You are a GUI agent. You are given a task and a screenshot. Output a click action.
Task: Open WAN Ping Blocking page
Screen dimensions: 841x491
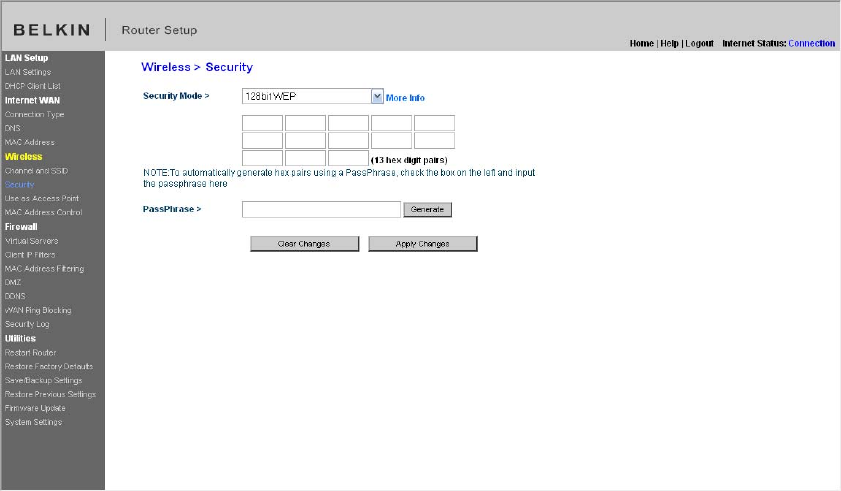pos(38,310)
